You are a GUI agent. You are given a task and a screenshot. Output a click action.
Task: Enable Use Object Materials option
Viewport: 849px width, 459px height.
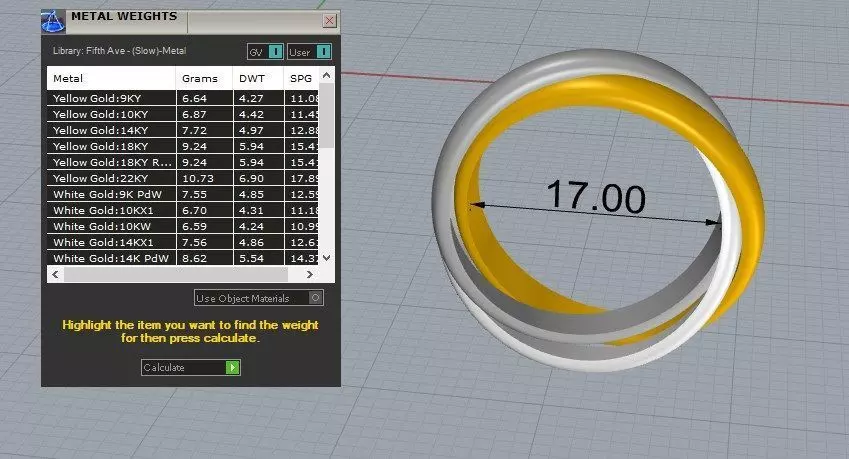[x=259, y=298]
